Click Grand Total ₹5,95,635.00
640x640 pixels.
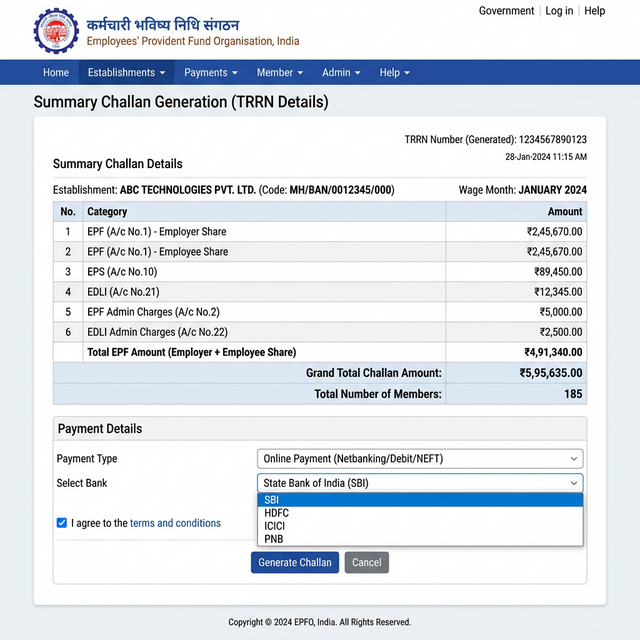tap(551, 373)
